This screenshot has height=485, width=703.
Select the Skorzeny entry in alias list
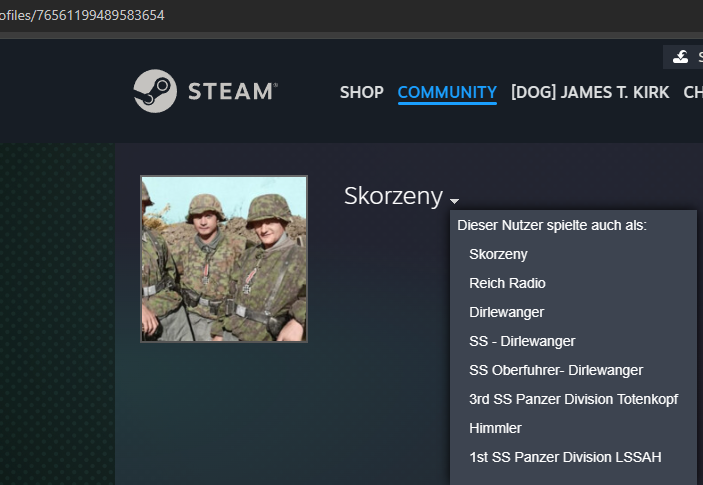tap(498, 254)
